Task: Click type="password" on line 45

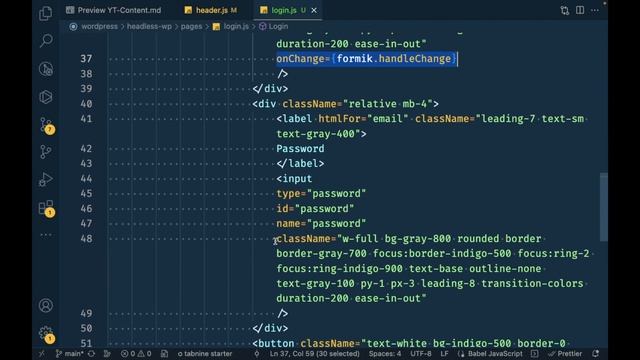Action: coord(321,193)
